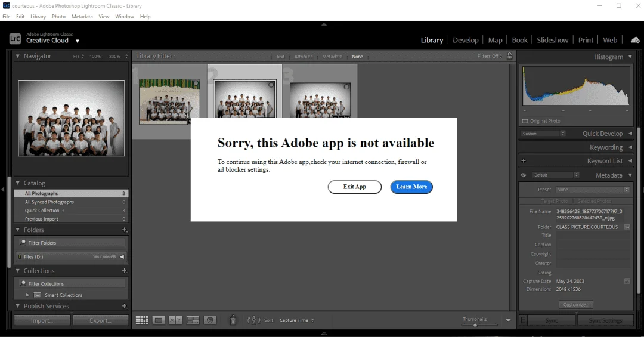Click Filter Collections search magnifier icon
The image size is (644, 337).
(x=23, y=283)
